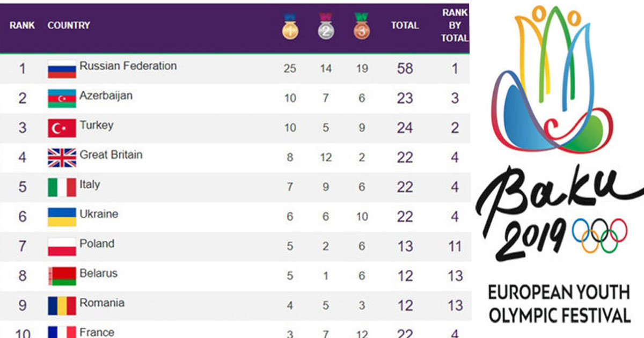Click the Romania flag icon

(x=62, y=306)
